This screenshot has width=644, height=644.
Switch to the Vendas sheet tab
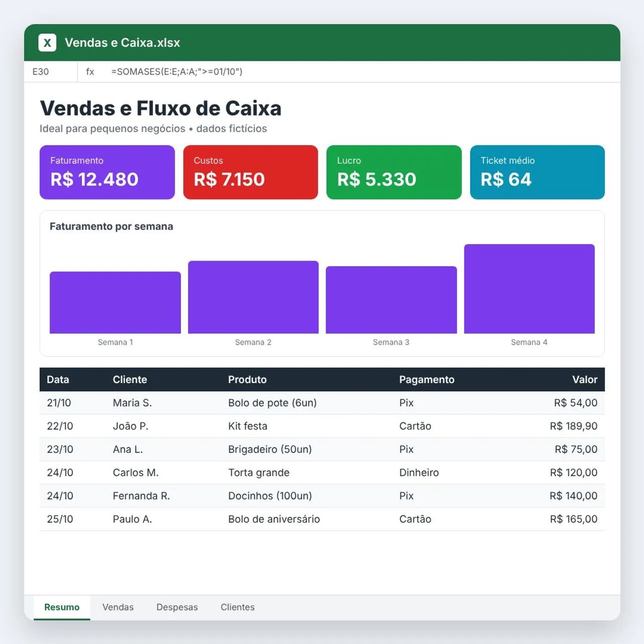click(118, 607)
